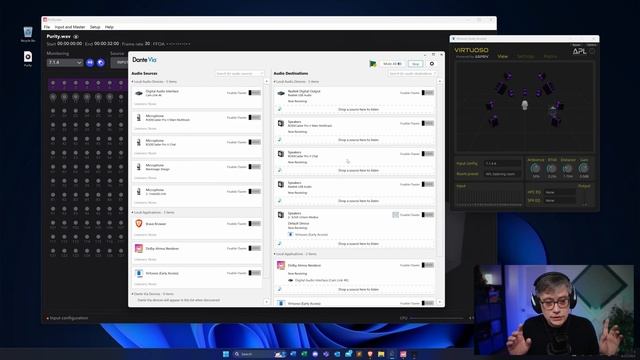This screenshot has height=360, width=640.
Task: Click the Dolby Atmos Renderer source icon
Action: point(139,248)
